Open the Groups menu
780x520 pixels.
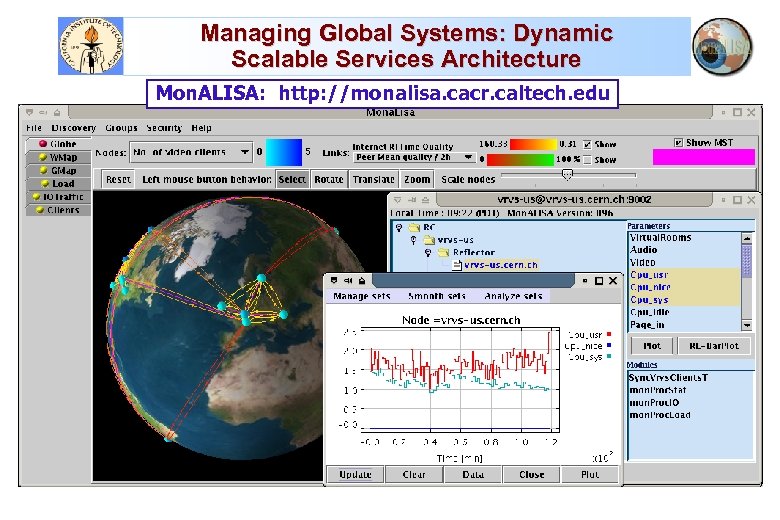click(121, 128)
